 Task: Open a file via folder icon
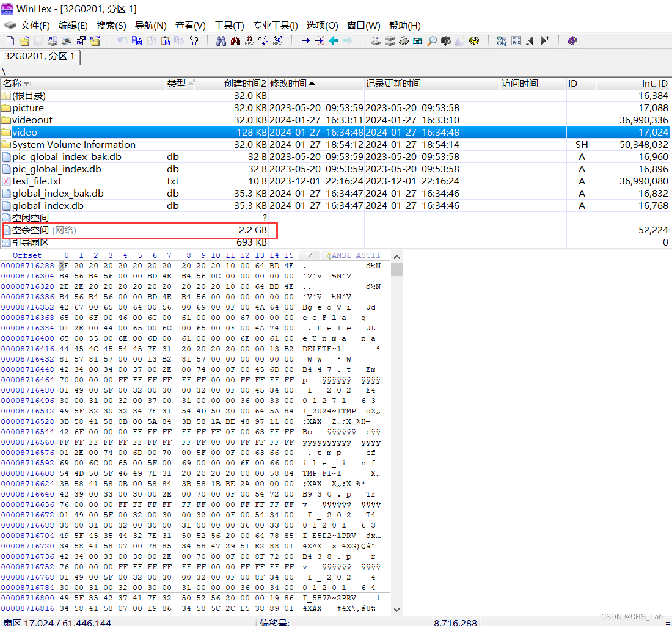(24, 41)
